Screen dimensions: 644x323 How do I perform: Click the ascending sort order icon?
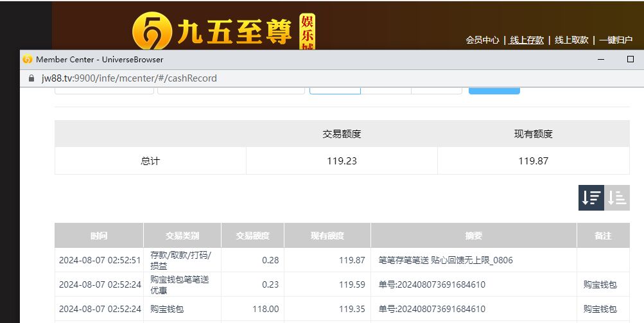coord(617,198)
